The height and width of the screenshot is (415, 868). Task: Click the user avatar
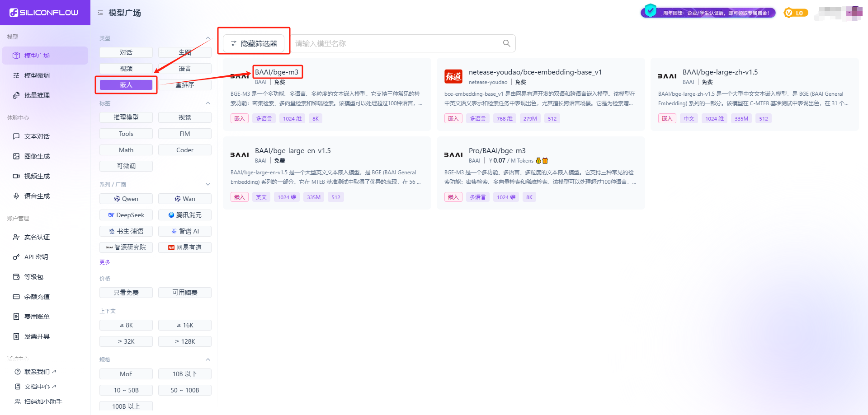point(854,13)
